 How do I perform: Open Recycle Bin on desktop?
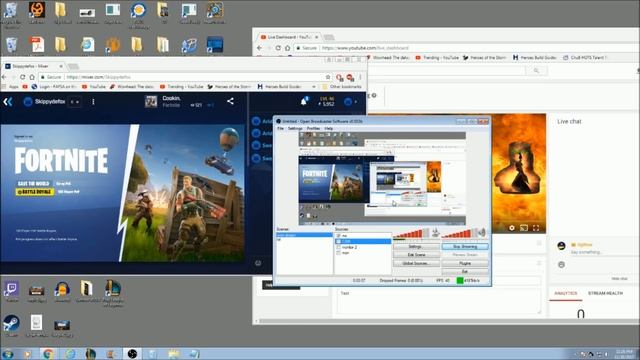pyautogui.click(x=11, y=44)
